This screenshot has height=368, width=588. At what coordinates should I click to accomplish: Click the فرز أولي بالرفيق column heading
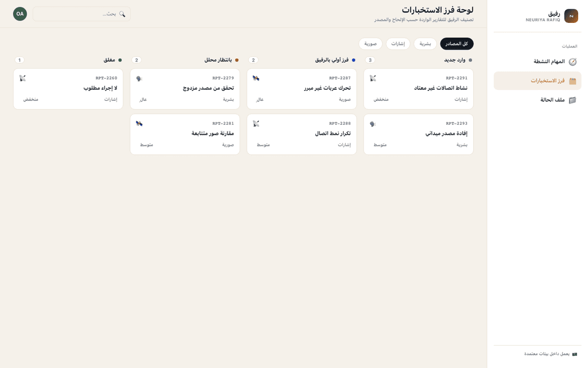coord(332,60)
